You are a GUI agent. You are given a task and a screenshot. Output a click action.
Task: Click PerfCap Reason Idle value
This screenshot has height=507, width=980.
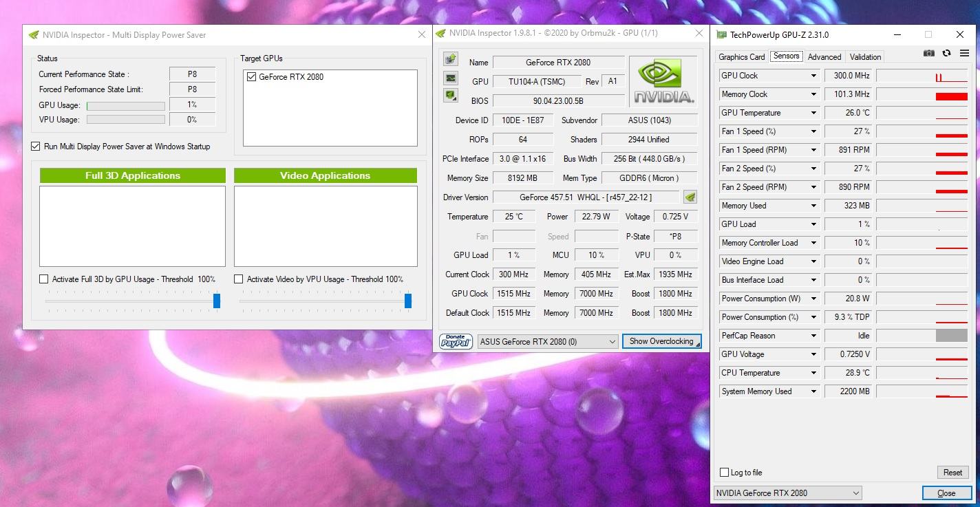(x=849, y=336)
